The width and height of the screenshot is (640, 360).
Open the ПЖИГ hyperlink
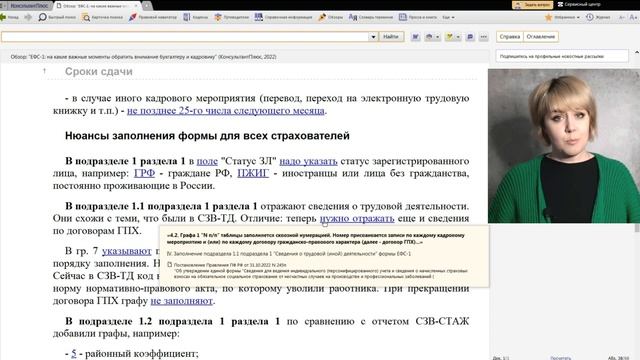tap(253, 173)
